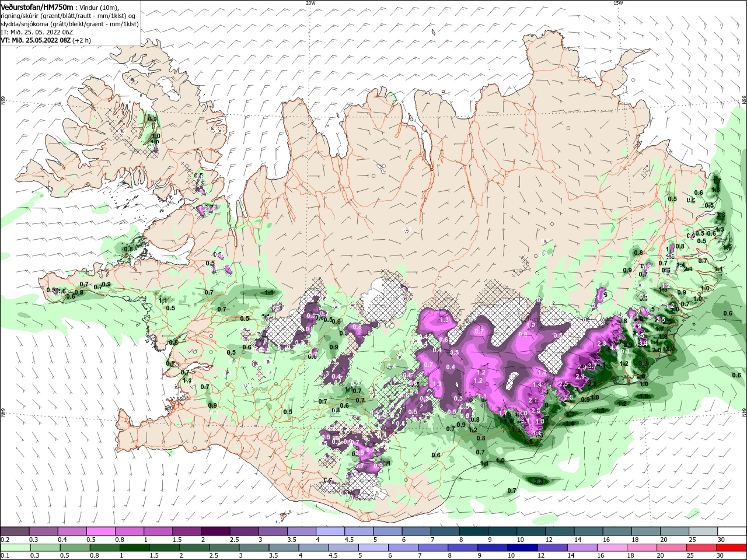The height and width of the screenshot is (560, 747).
Task: Pick the top-row light gray swatch labeled 25
Action: point(703,531)
